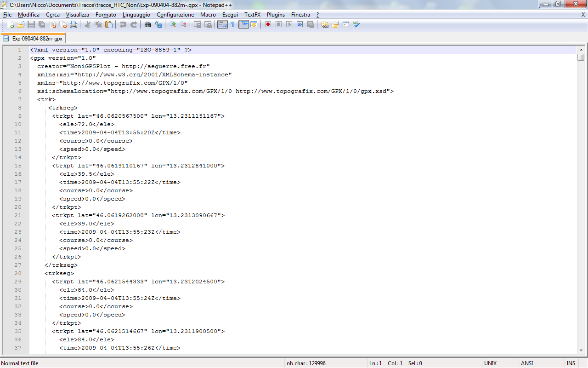Save the current file via toolbar
This screenshot has height=368, width=588.
point(31,24)
